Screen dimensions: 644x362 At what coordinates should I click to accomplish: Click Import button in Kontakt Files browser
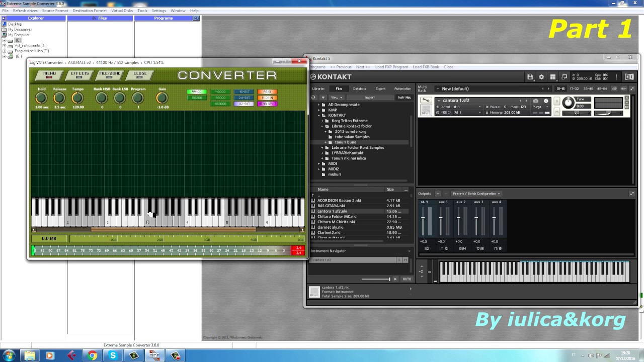(370, 98)
